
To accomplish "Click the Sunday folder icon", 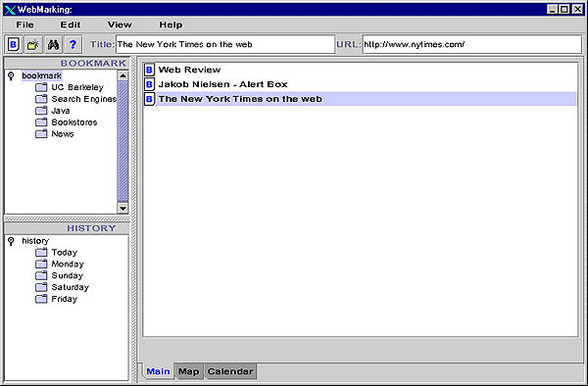I will [41, 275].
